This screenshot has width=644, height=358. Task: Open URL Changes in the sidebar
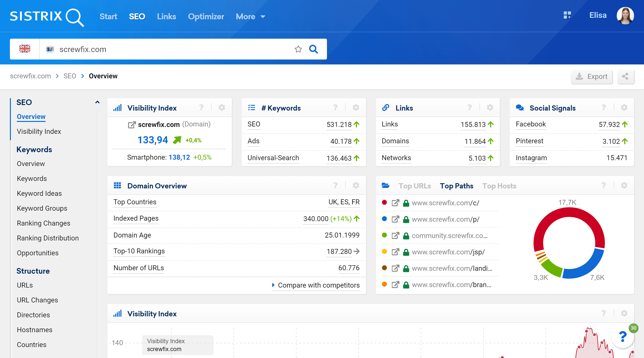tap(37, 300)
